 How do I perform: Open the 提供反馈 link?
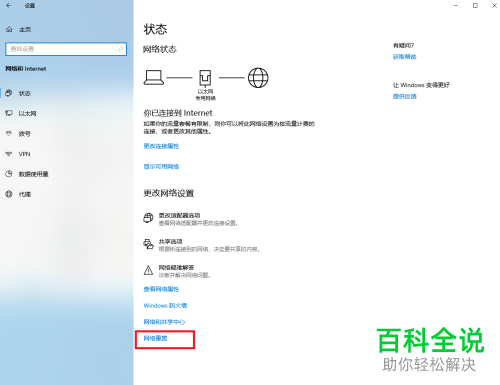point(405,96)
